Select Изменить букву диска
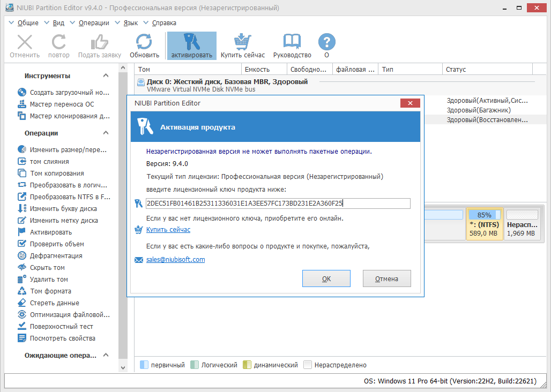The image size is (551, 392). click(57, 208)
